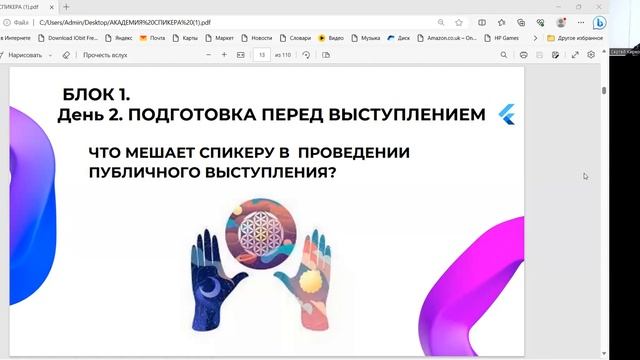Open the Диск bookmark
The image size is (640, 360).
398,38
